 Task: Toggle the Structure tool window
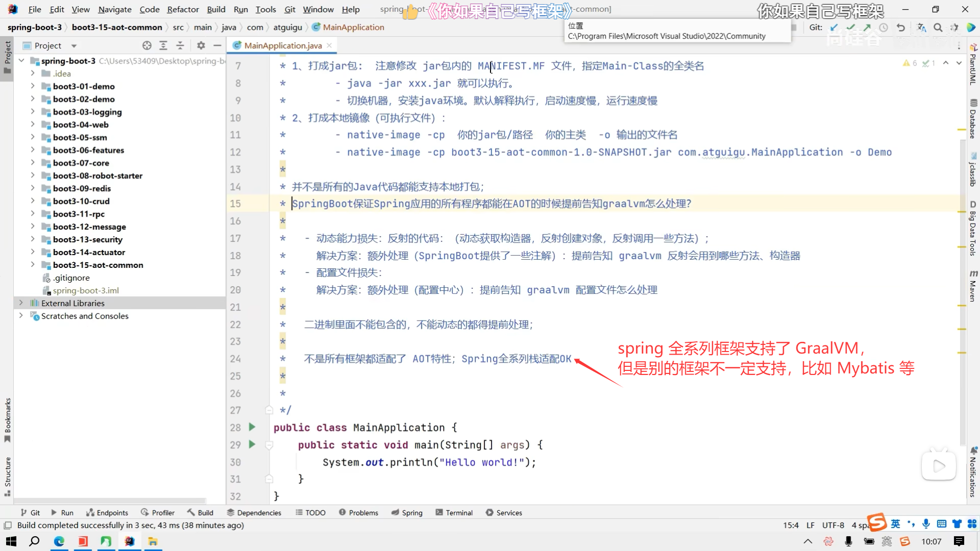[7, 475]
